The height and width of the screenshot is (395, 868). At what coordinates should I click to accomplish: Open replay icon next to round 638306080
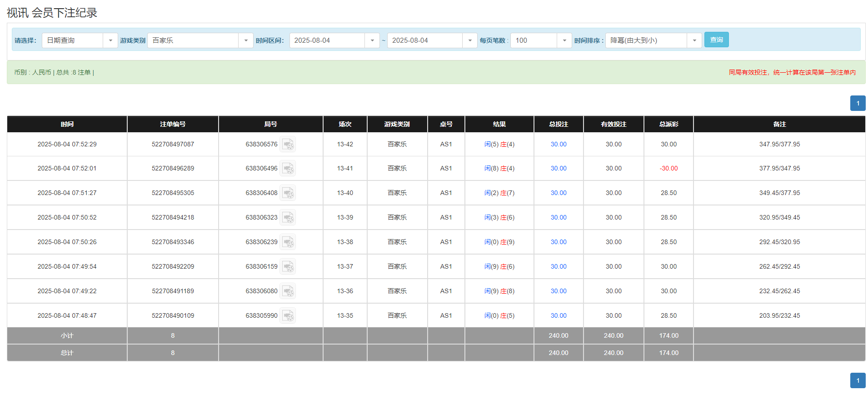(288, 291)
